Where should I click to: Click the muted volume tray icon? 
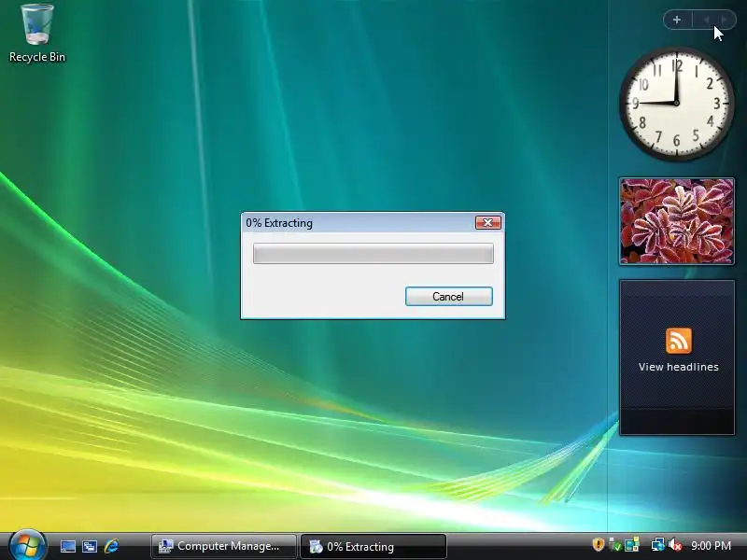[675, 544]
